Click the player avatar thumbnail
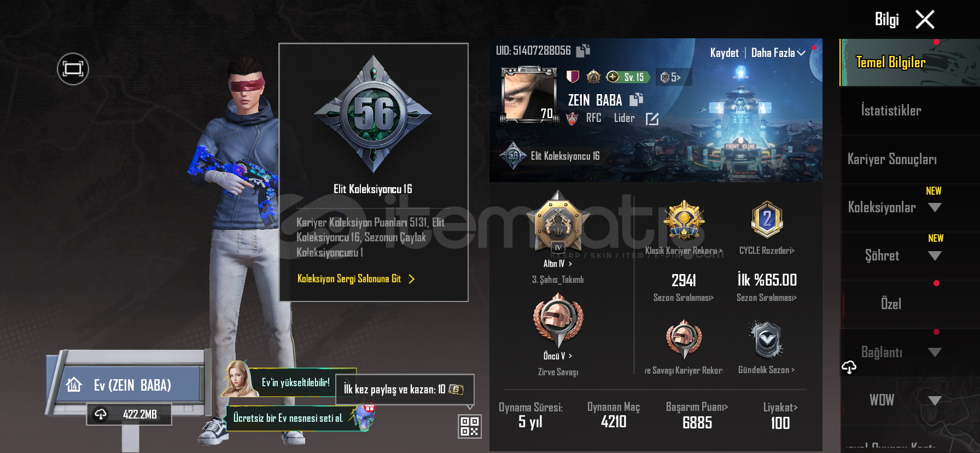This screenshot has width=980, height=453. point(529,95)
